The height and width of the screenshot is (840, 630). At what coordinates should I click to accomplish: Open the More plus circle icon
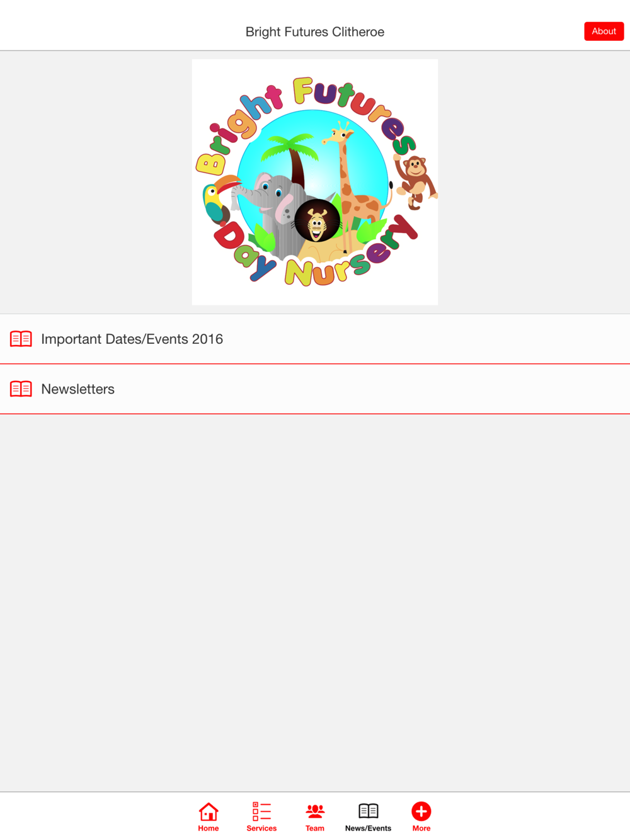(421, 811)
